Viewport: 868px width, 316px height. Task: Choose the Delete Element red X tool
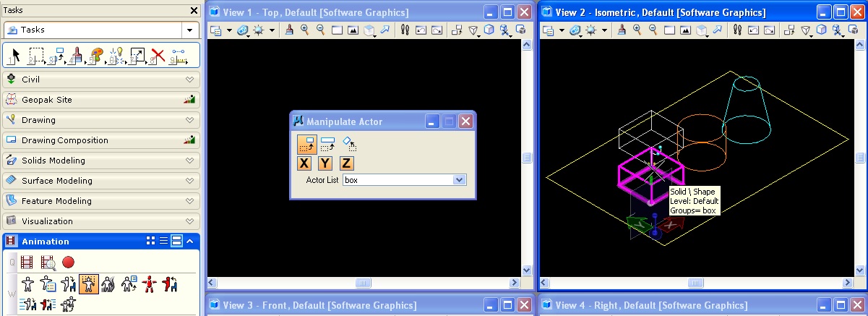coord(158,56)
